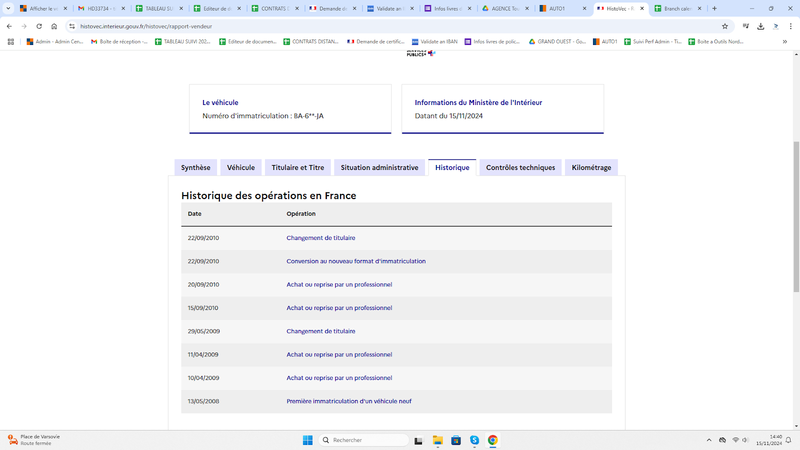The height and width of the screenshot is (450, 800).
Task: Click the browser forward arrow
Action: (24, 26)
